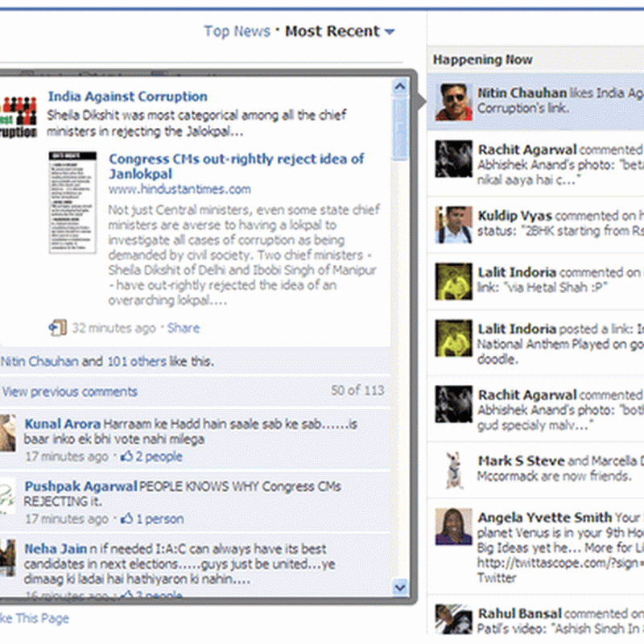The height and width of the screenshot is (644, 644).
Task: Click Mark S Steve dog avatar
Action: [x=454, y=470]
